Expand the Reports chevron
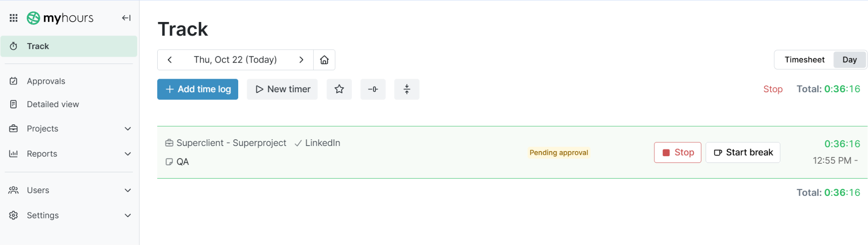The image size is (868, 245). point(128,154)
